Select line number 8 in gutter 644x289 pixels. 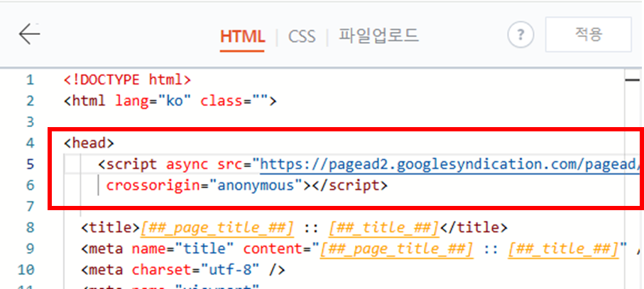click(30, 227)
